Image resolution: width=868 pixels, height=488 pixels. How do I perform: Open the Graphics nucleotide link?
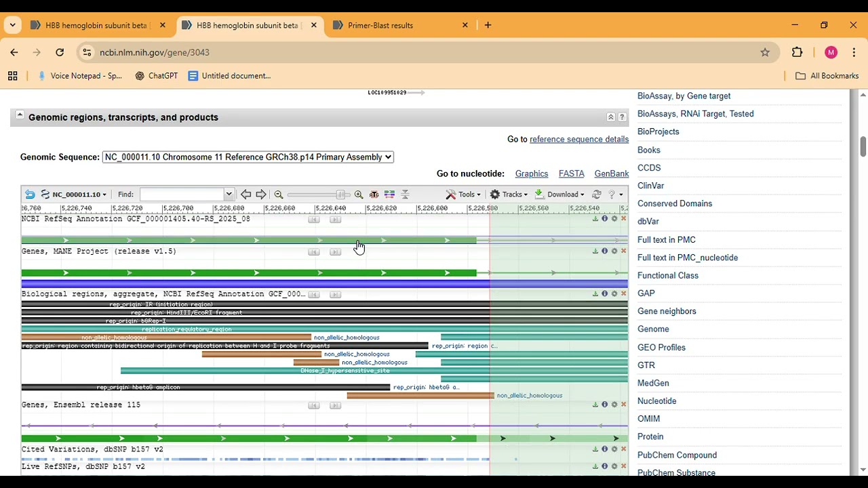coord(532,174)
